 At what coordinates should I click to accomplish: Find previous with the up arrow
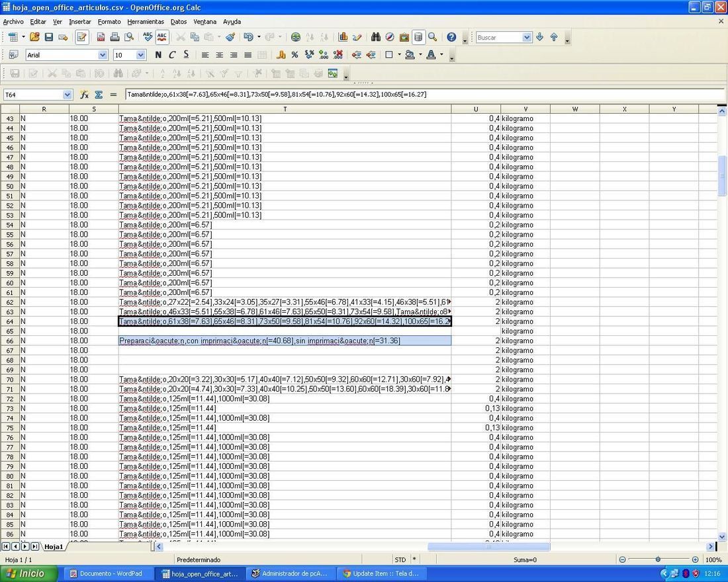(x=554, y=37)
